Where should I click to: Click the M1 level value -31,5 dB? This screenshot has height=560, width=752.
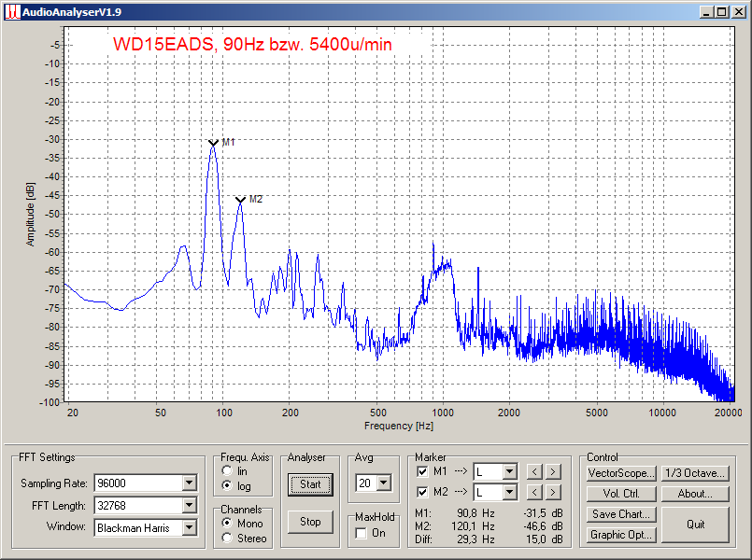coord(543,513)
